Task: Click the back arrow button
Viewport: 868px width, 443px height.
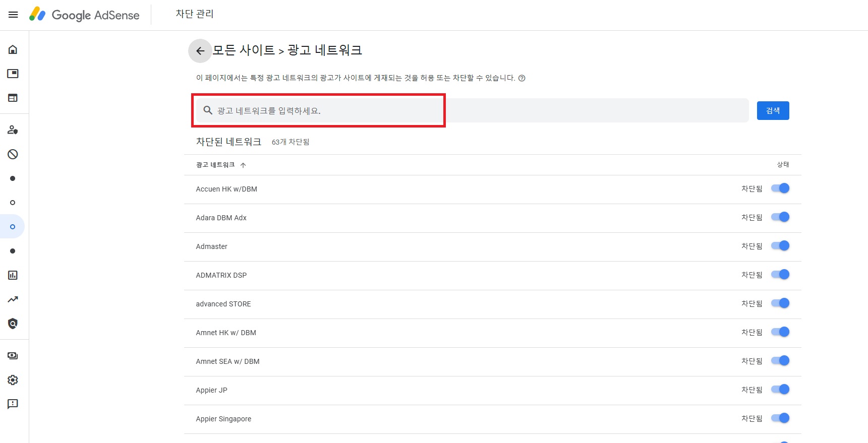Action: [200, 51]
